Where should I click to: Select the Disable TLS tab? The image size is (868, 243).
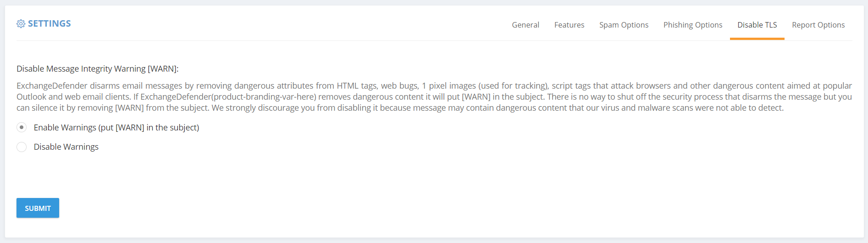pyautogui.click(x=757, y=25)
